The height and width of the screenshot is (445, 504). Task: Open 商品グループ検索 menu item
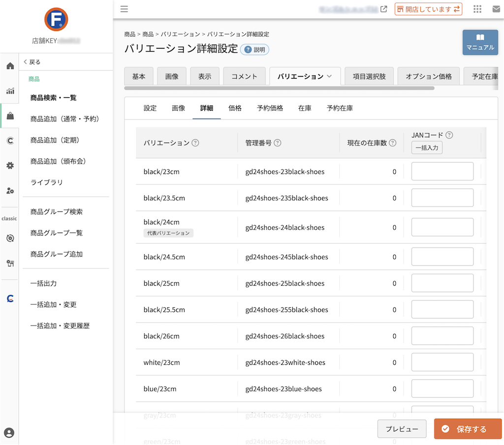57,211
